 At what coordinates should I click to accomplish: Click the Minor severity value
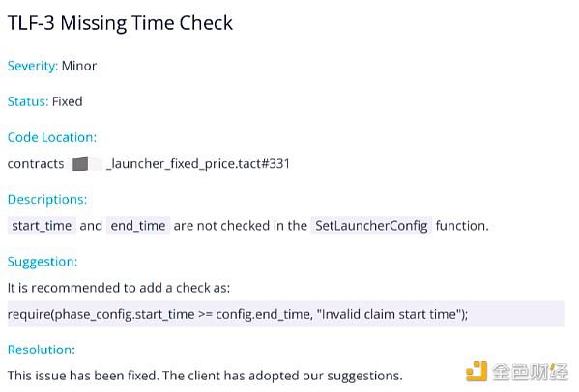[79, 66]
